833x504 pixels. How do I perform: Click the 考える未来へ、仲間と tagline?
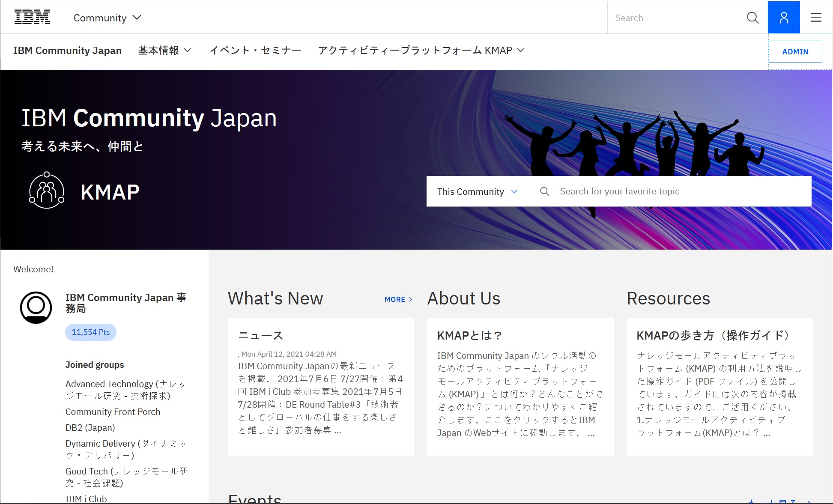(x=82, y=146)
